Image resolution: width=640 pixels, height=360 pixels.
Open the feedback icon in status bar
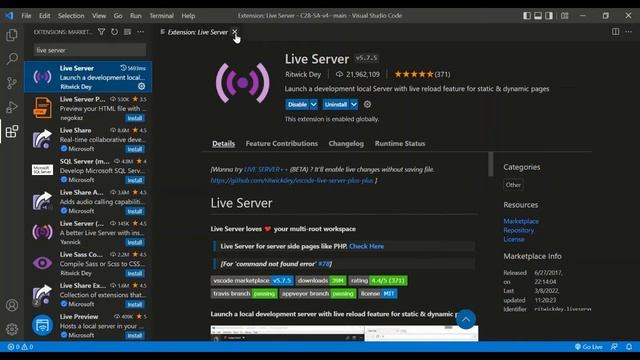614,347
